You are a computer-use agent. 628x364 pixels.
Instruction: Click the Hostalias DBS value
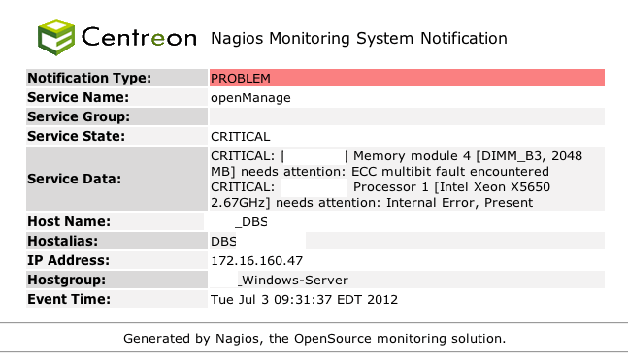click(223, 241)
